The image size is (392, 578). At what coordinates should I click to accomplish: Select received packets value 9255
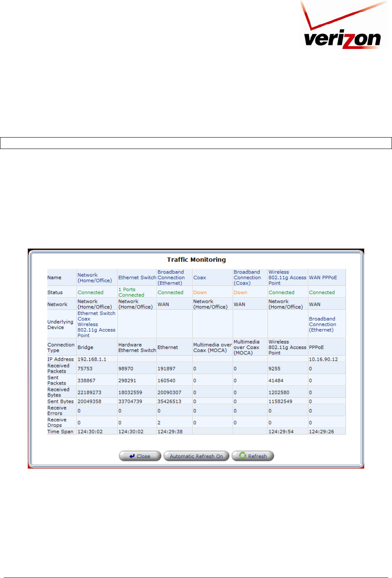pyautogui.click(x=274, y=369)
